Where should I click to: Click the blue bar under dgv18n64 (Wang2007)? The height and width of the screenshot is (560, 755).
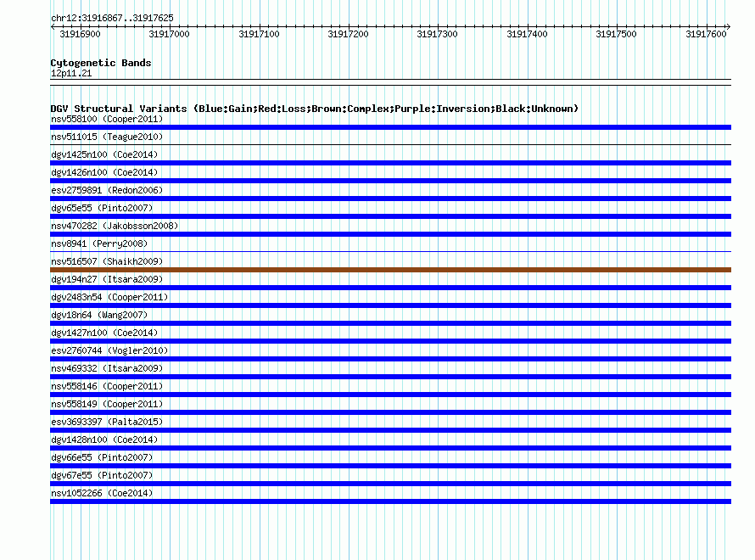coord(390,323)
